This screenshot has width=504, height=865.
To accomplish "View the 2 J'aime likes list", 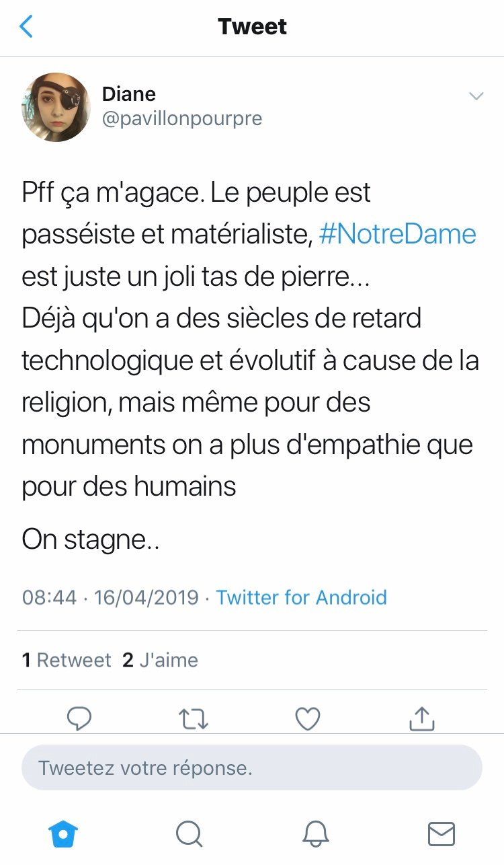I will click(160, 661).
